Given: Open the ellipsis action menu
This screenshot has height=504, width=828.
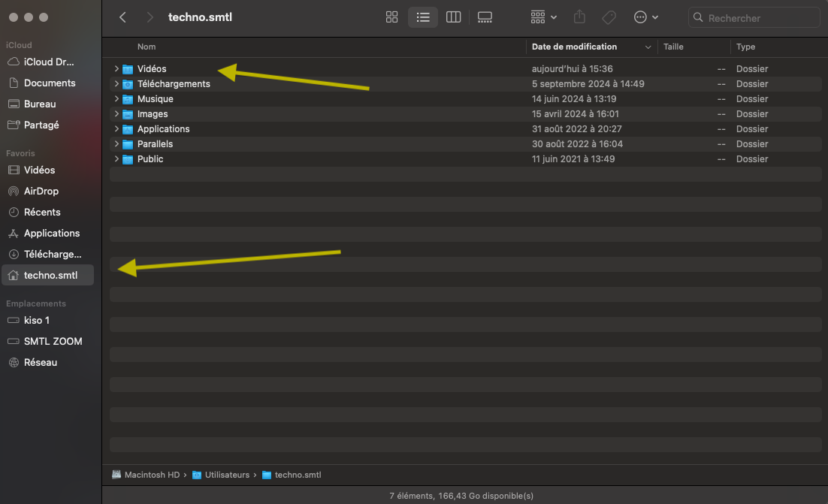Looking at the screenshot, I should pyautogui.click(x=645, y=17).
